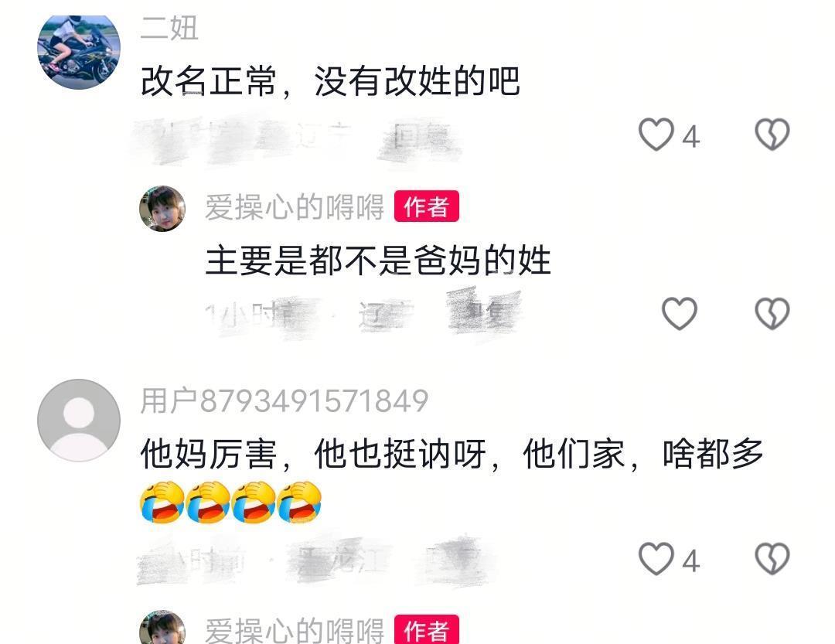Dislike the 用户8793491571849 comment
The image size is (835, 644).
tap(772, 558)
